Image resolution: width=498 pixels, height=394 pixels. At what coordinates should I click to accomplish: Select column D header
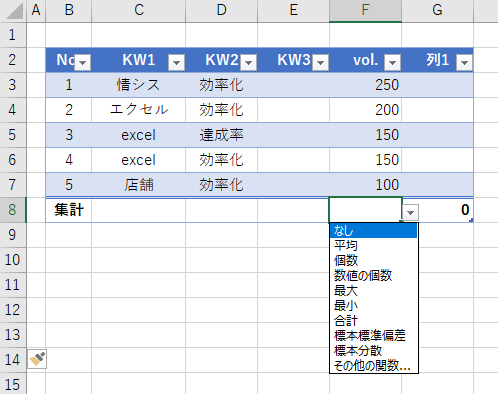click(222, 11)
